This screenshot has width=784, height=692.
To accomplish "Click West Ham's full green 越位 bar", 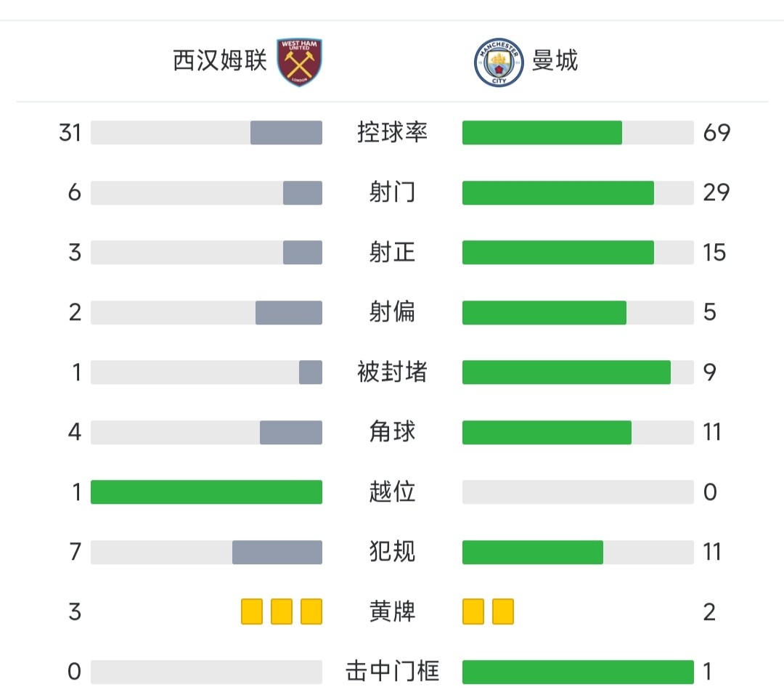I will pos(206,492).
